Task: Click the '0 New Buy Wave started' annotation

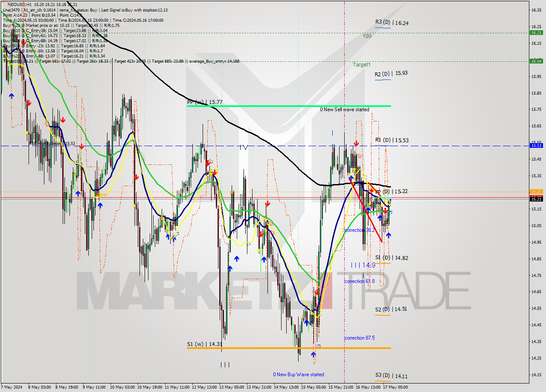Action: (299, 375)
